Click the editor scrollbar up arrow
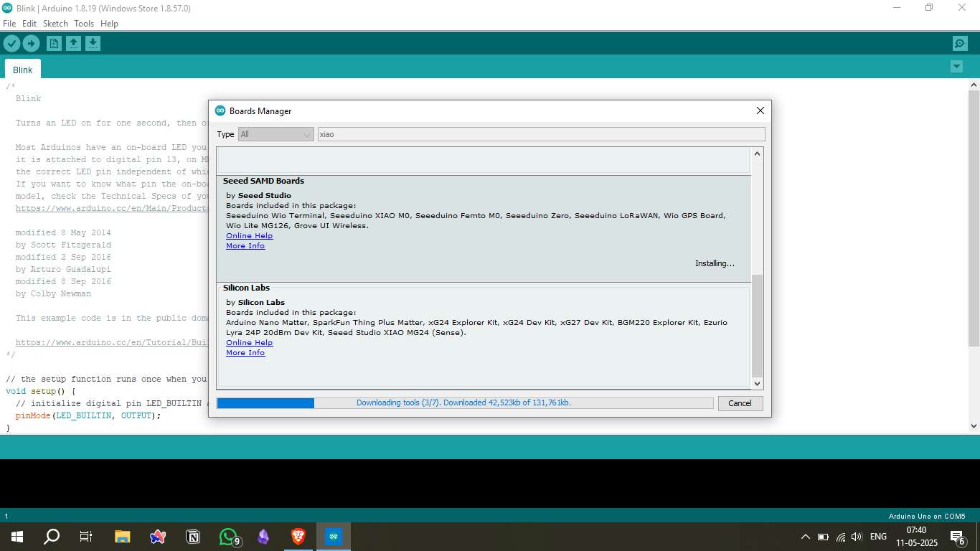The image size is (980, 551). [x=974, y=85]
